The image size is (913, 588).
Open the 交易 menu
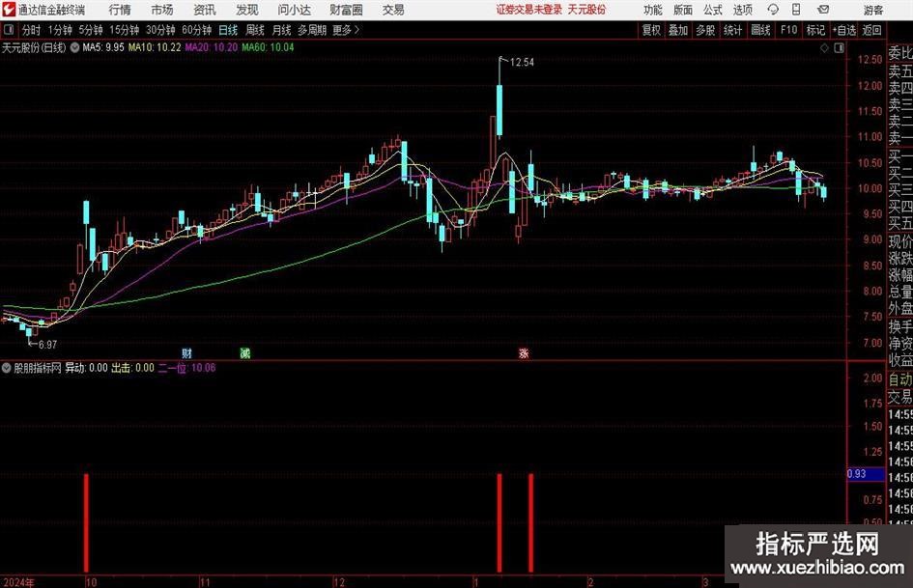coord(393,10)
